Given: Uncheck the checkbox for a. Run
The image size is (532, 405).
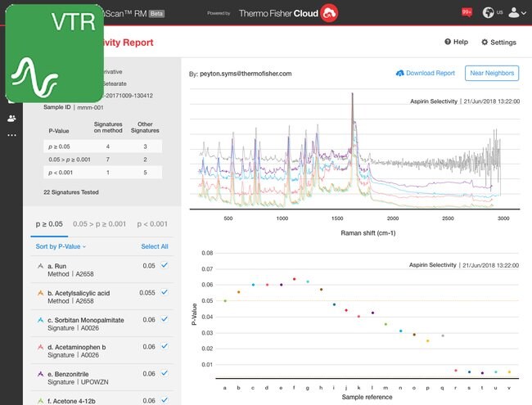Looking at the screenshot, I should [x=165, y=265].
